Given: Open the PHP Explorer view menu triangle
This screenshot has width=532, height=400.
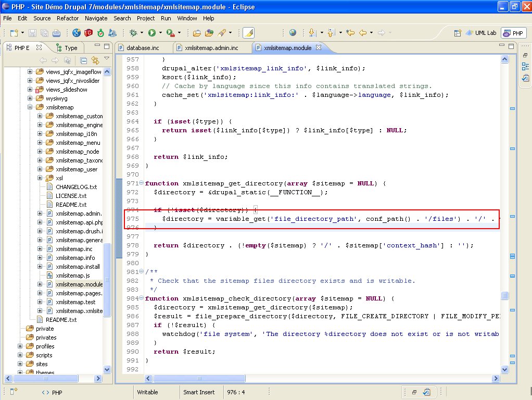Looking at the screenshot, I should tap(107, 58).
